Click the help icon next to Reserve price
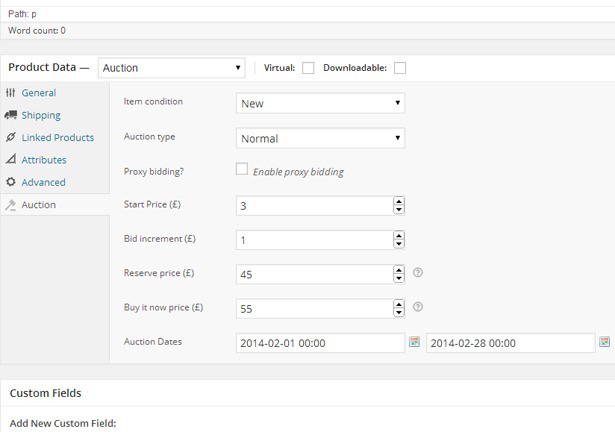The width and height of the screenshot is (615, 432). 418,272
